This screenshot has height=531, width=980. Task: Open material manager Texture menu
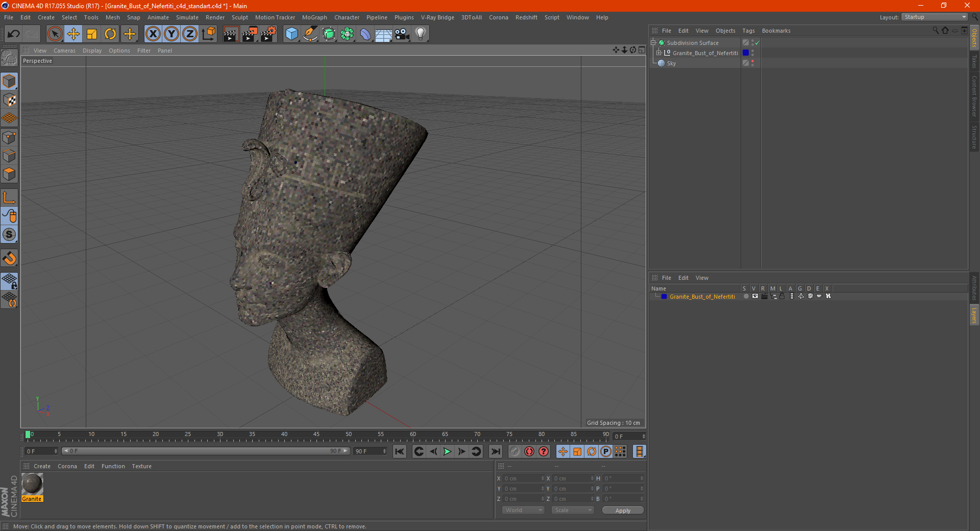tap(141, 466)
